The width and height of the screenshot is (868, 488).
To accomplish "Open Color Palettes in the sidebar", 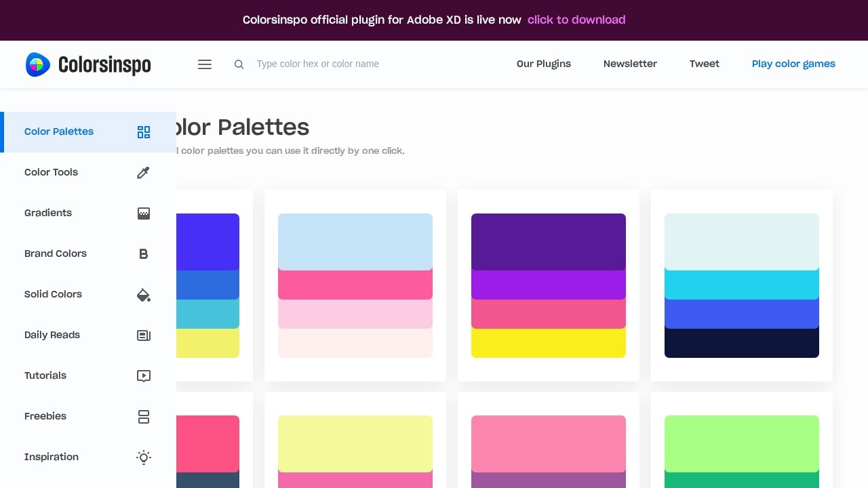I will [88, 132].
